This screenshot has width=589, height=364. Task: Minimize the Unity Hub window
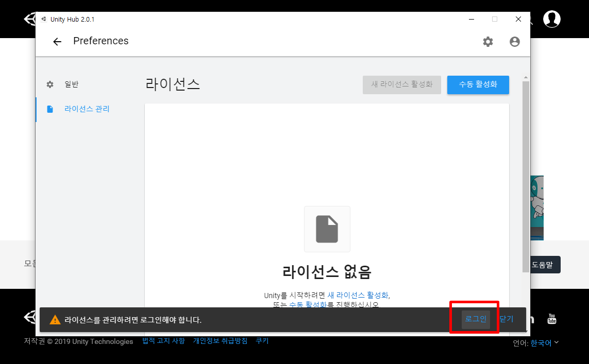472,19
